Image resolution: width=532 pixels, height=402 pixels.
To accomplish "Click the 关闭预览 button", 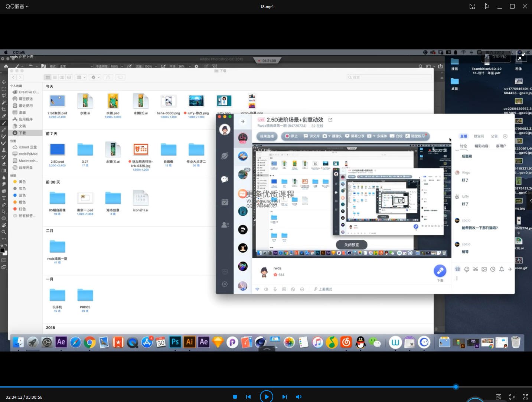I will 352,245.
